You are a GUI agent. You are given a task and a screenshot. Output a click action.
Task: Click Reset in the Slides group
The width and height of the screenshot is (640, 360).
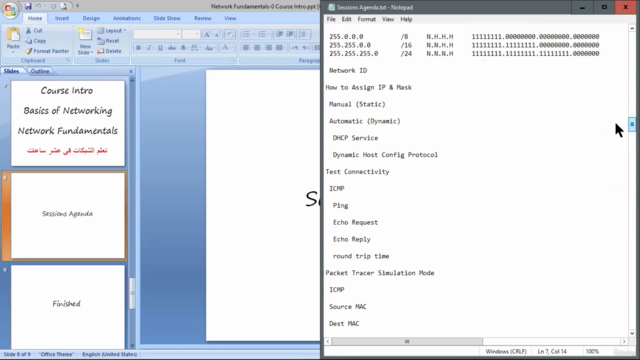coord(109,41)
